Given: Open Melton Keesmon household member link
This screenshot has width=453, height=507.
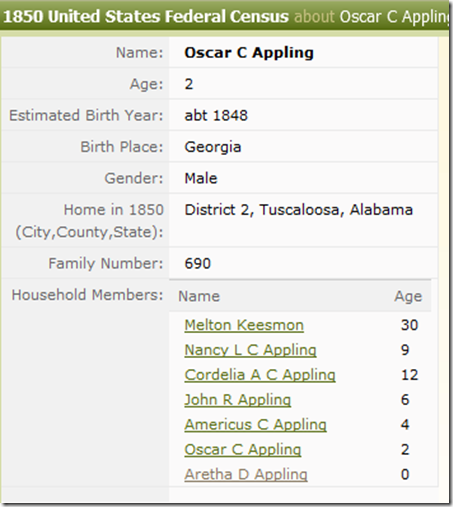Looking at the screenshot, I should 244,325.
